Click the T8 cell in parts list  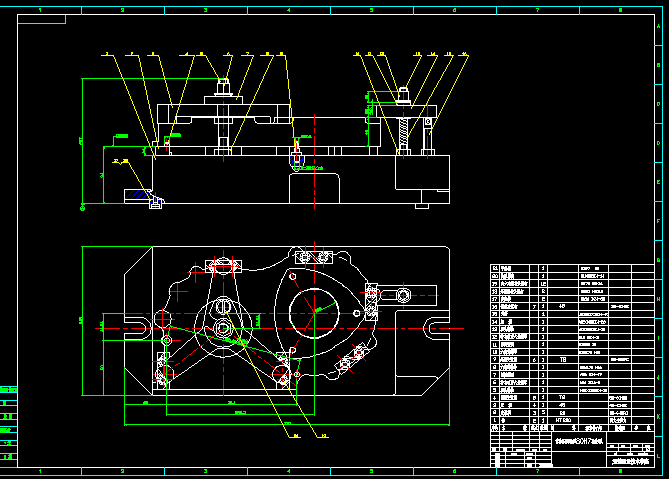point(563,358)
